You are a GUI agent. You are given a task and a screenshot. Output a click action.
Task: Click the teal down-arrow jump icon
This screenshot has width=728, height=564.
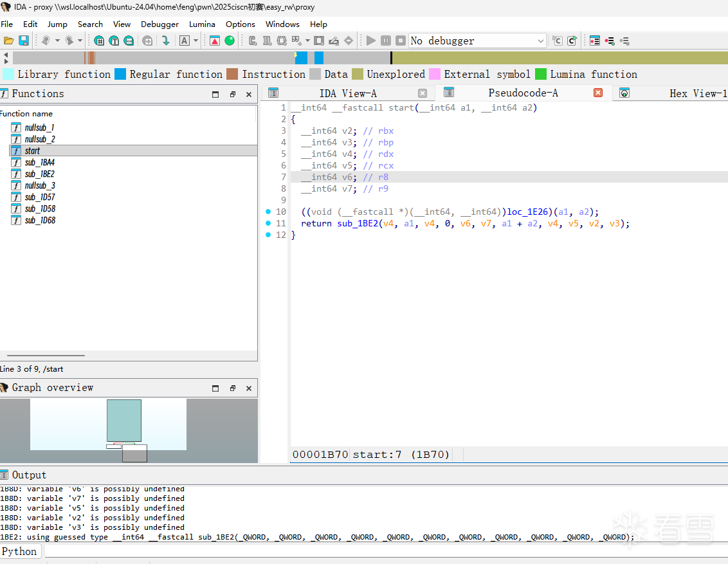point(165,41)
